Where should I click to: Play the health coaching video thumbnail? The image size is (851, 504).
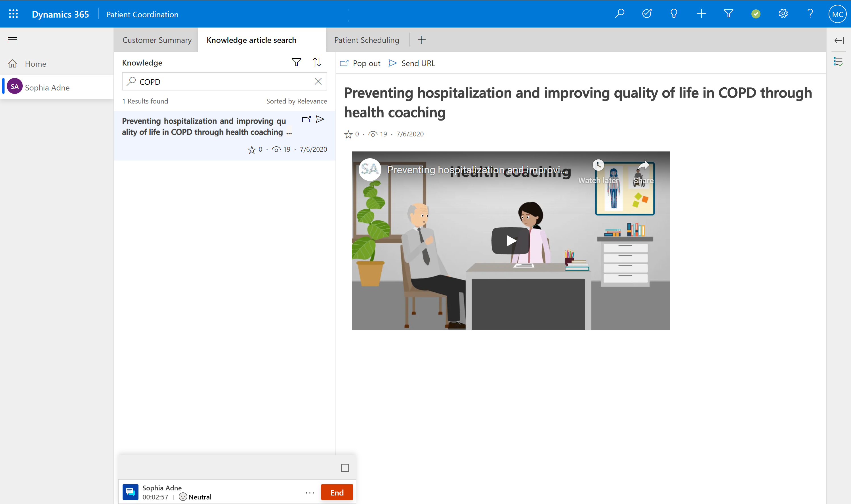[510, 240]
